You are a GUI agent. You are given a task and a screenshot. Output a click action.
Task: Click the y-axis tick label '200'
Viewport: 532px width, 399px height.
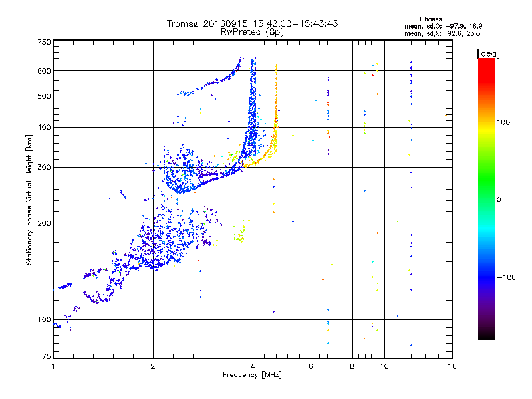tap(44, 223)
